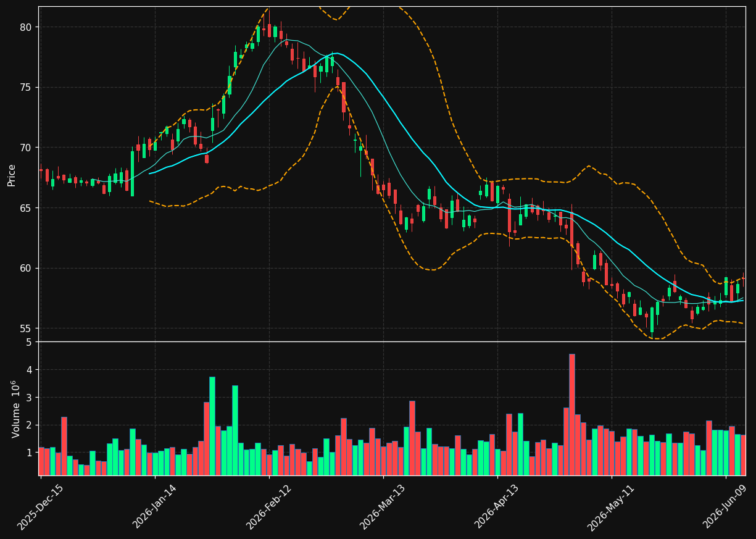Image resolution: width=756 pixels, height=539 pixels.
Task: Click the 2026-Jan-14 date label
Action: click(154, 507)
